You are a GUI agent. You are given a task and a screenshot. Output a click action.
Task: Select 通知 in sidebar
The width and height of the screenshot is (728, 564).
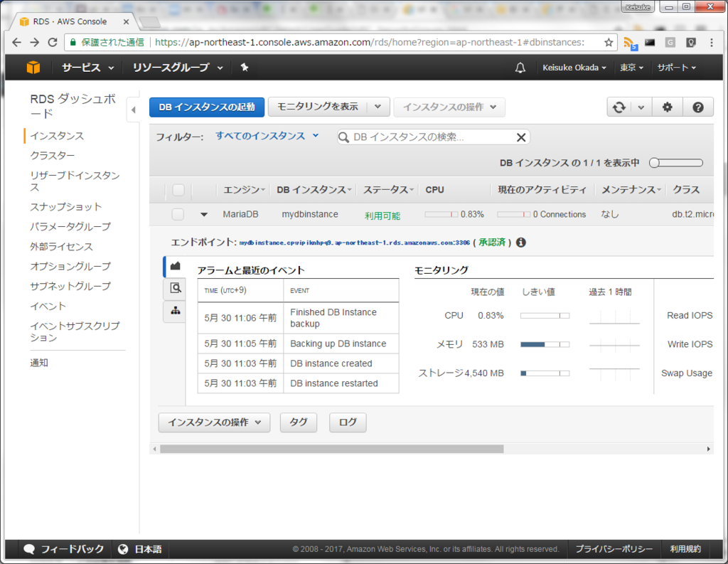pyautogui.click(x=39, y=363)
